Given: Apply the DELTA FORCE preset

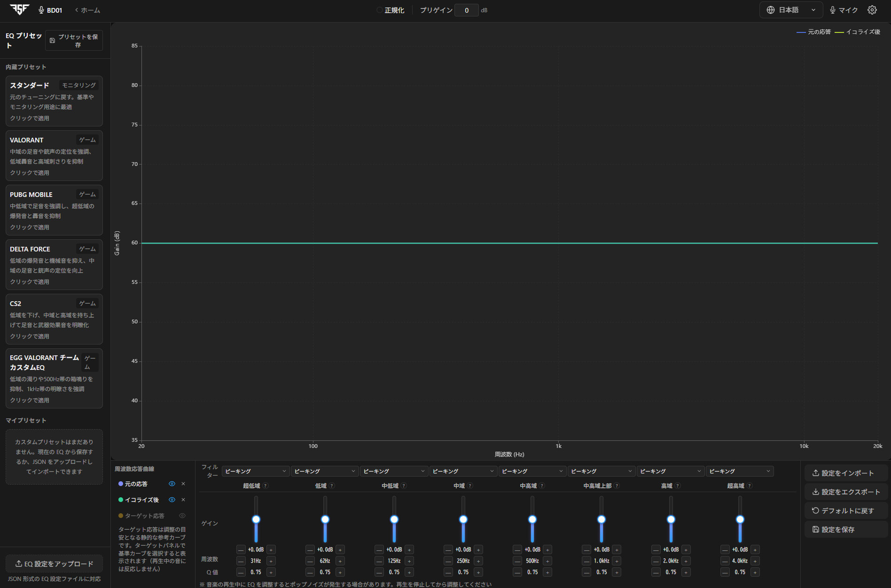Looking at the screenshot, I should (x=54, y=265).
